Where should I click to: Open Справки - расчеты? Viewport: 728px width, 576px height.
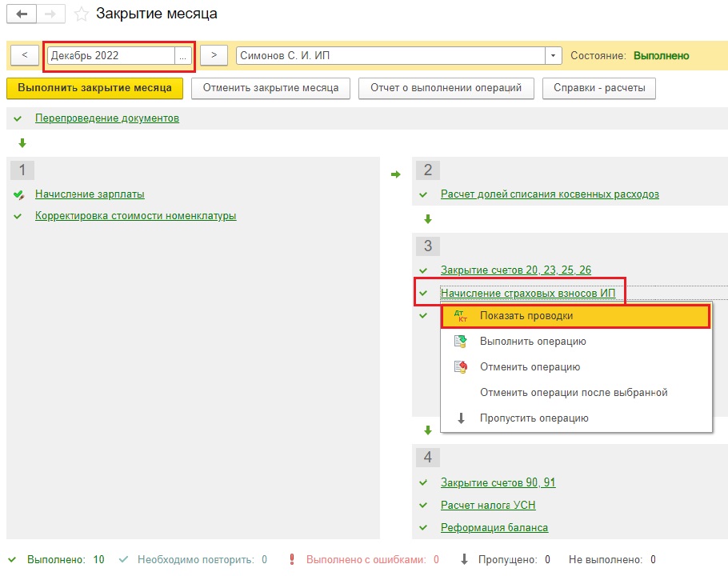click(x=599, y=88)
